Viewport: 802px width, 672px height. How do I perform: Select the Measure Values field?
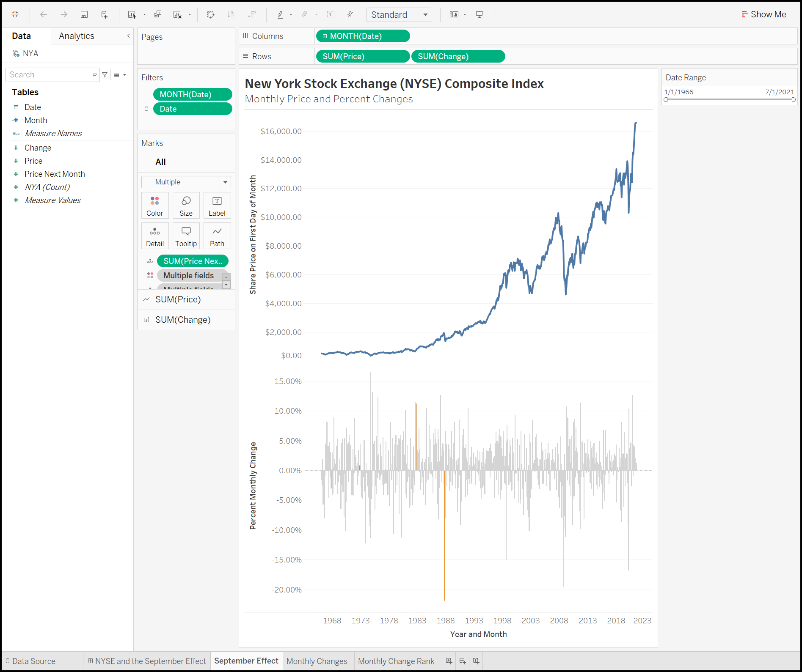pyautogui.click(x=52, y=200)
